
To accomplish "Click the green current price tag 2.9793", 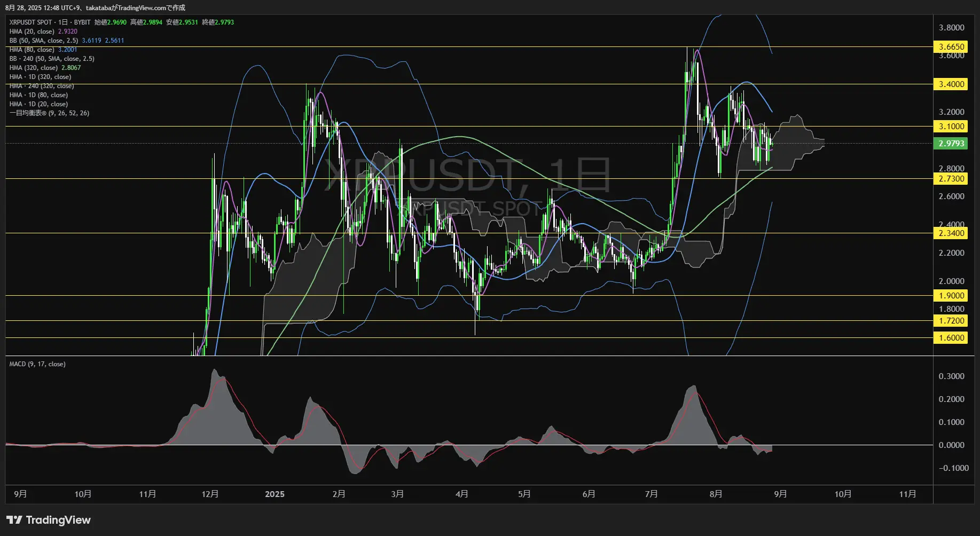I will click(951, 143).
